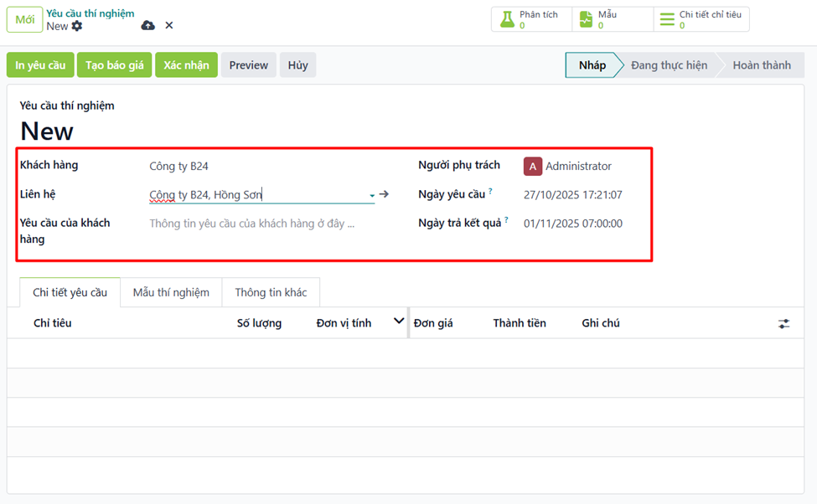Click the column settings adjust icon
817x504 pixels.
(783, 323)
